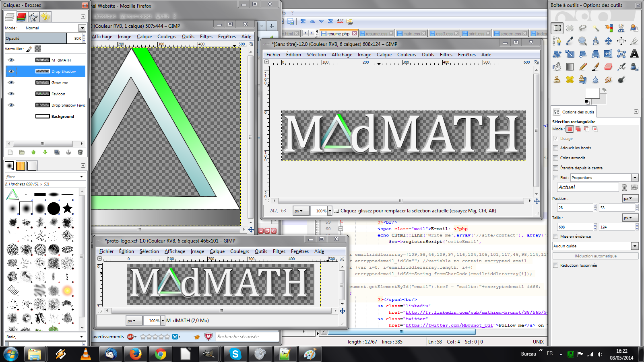Click the anchor floating layer icon
The height and width of the screenshot is (362, 644).
click(x=68, y=152)
